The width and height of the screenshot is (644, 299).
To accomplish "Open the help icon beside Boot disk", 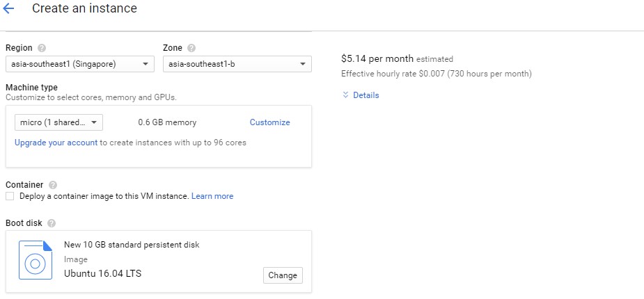I will (52, 223).
